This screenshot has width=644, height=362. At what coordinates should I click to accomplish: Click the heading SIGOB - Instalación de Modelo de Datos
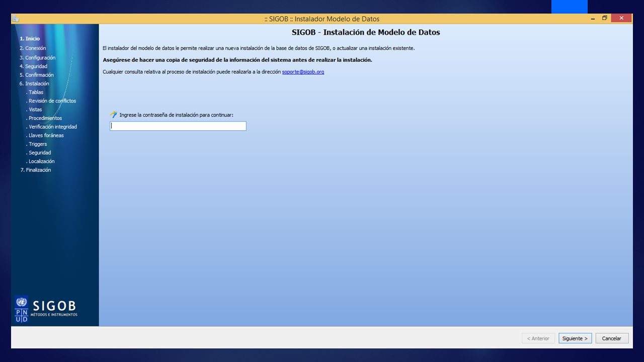(x=366, y=32)
